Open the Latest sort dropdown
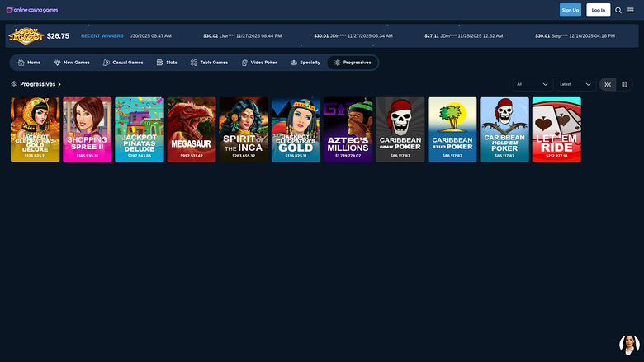 (575, 84)
